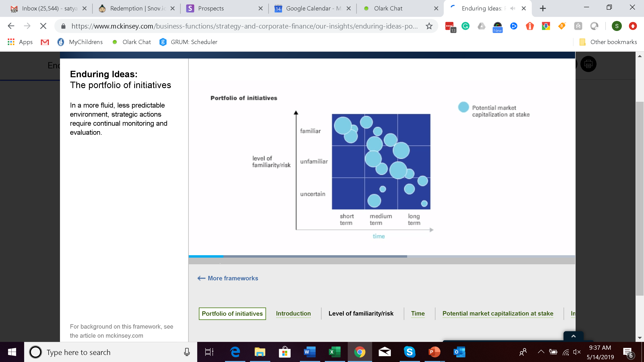Select the Introduction section tab
Image resolution: width=644 pixels, height=362 pixels.
coord(293,314)
